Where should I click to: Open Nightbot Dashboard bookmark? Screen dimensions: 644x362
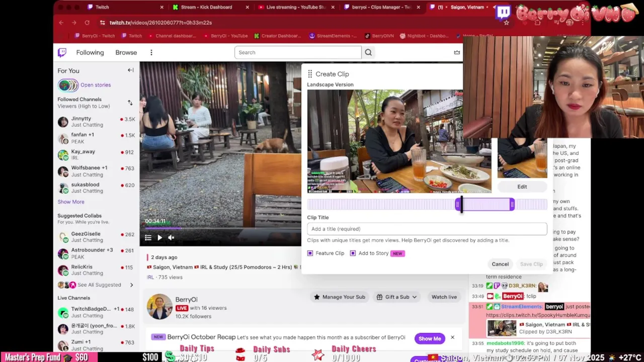tap(424, 36)
